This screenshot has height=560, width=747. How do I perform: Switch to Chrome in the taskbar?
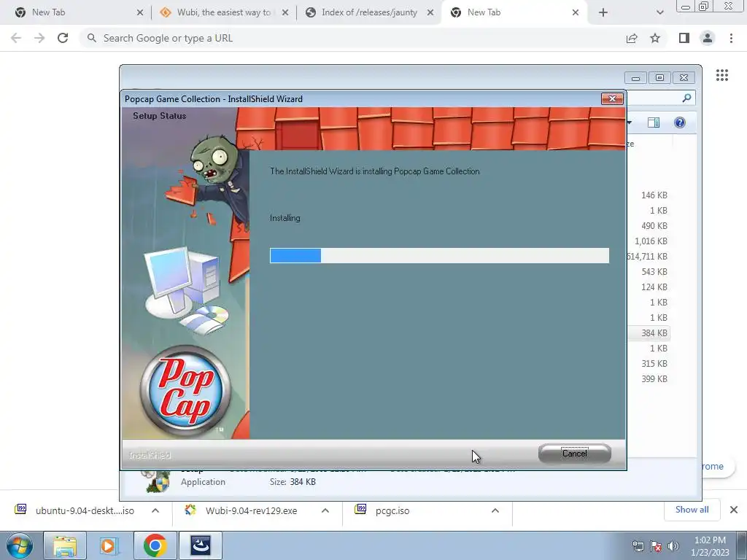(155, 545)
